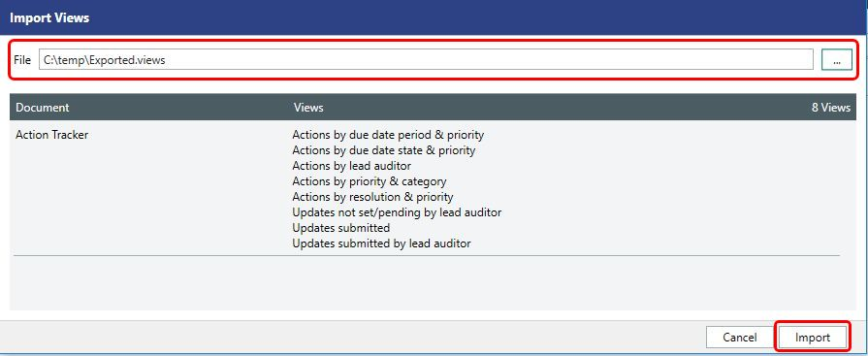This screenshot has width=868, height=356.
Task: Select 'Updates not set/pending by lead auditor'
Action: [397, 212]
